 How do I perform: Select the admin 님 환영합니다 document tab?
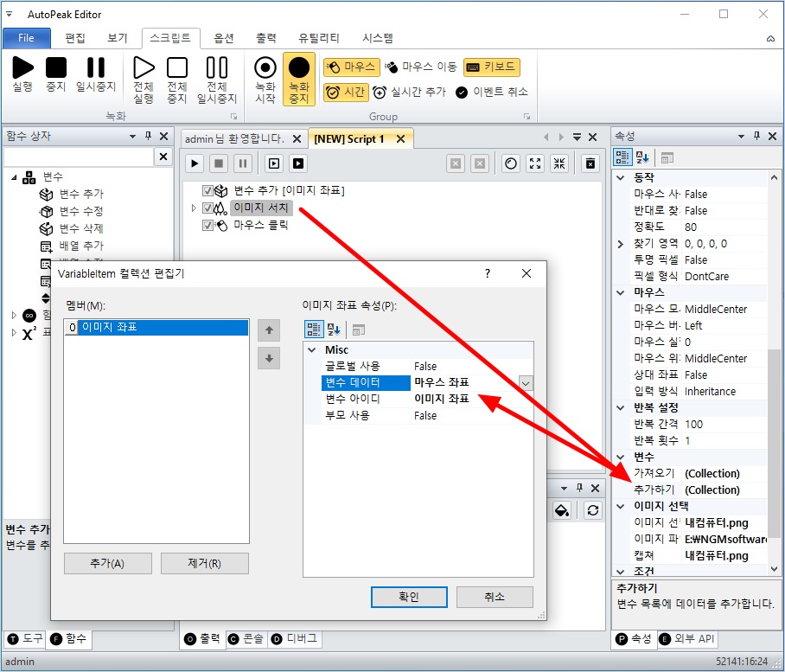click(234, 138)
